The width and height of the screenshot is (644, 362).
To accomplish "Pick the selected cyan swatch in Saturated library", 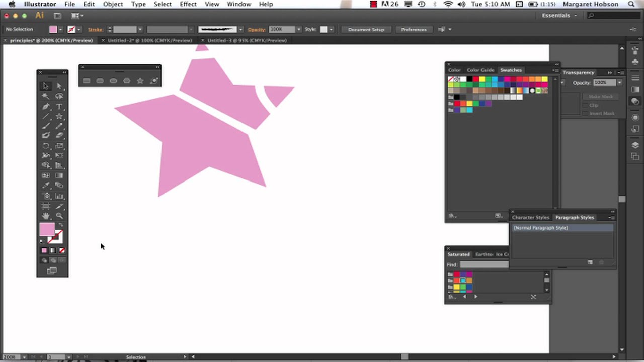I will [463, 281].
